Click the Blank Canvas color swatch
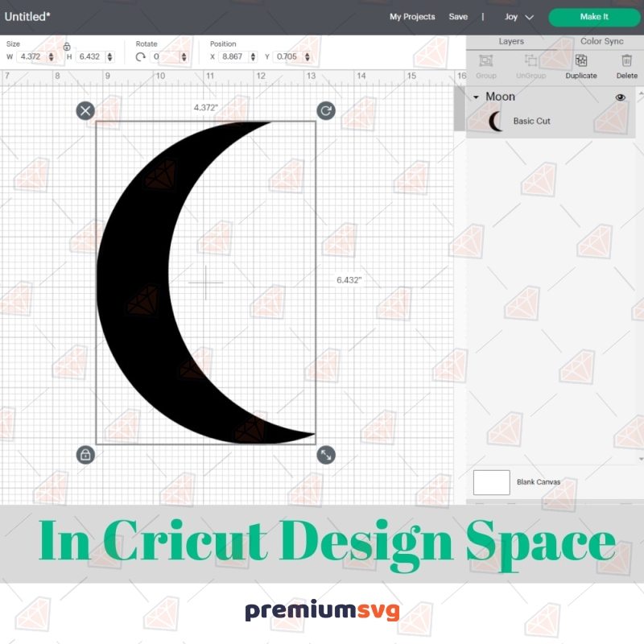 [x=492, y=481]
